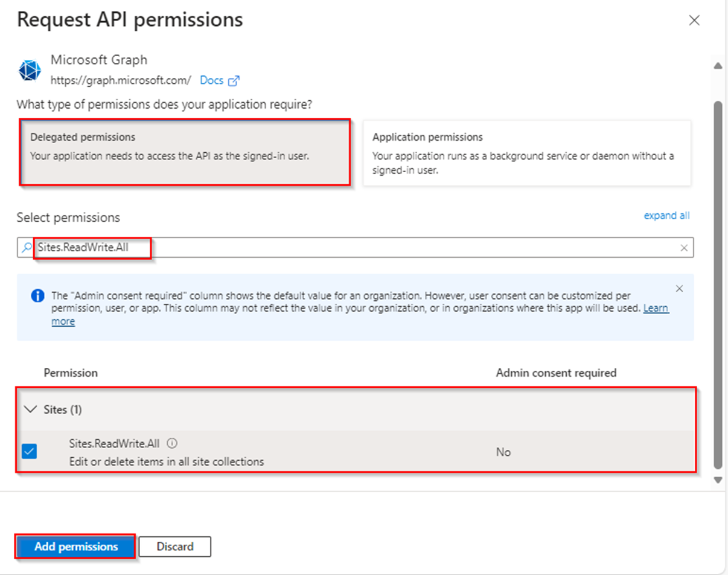
Task: Dismiss the admin consent info banner
Action: [x=680, y=289]
